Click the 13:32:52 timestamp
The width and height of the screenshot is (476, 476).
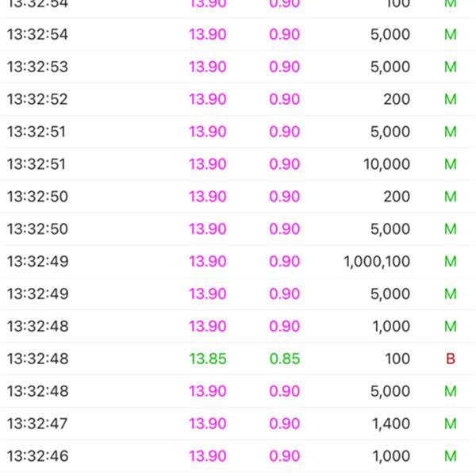(x=37, y=99)
